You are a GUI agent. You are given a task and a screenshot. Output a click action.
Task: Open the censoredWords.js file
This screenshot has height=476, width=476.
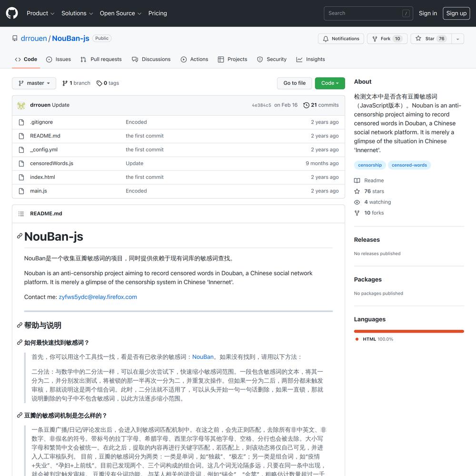[51, 163]
